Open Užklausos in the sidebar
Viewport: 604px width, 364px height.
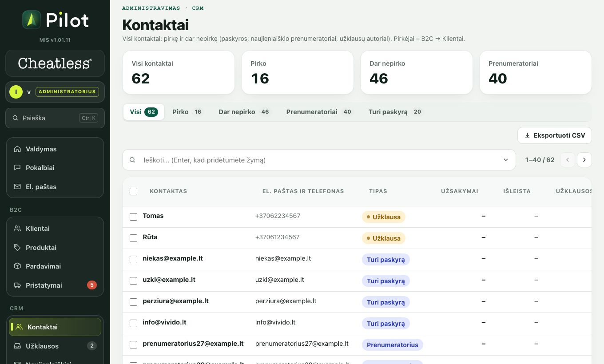pyautogui.click(x=55, y=346)
